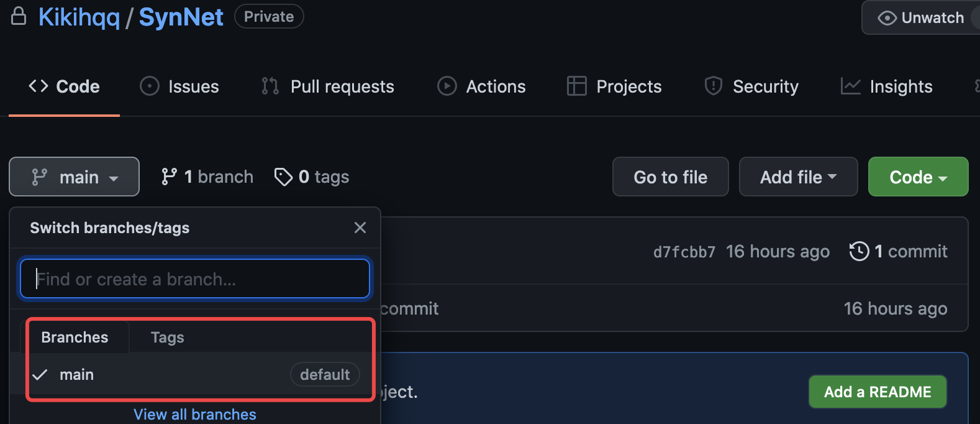
Task: Click the Pull requests merge icon
Action: click(x=270, y=86)
